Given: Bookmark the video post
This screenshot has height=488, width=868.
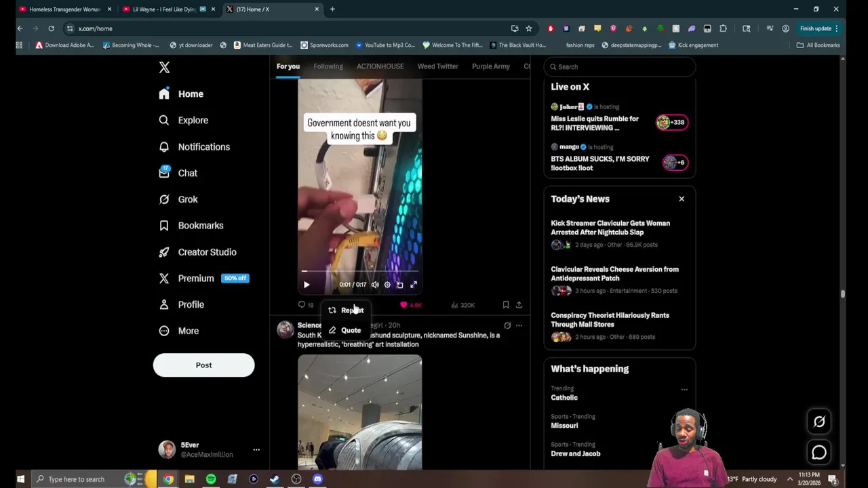Looking at the screenshot, I should (506, 305).
